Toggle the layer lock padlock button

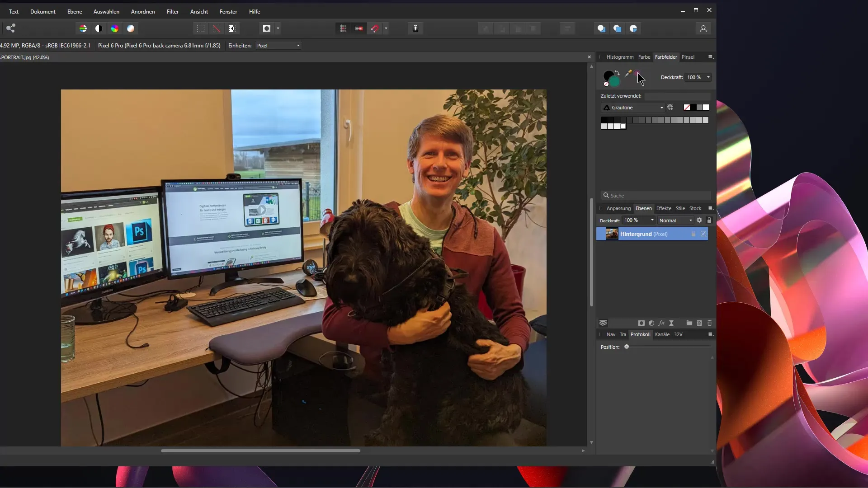pos(709,220)
